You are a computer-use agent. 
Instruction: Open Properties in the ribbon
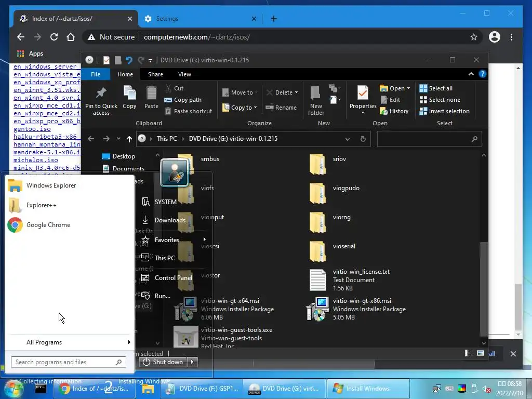point(363,98)
